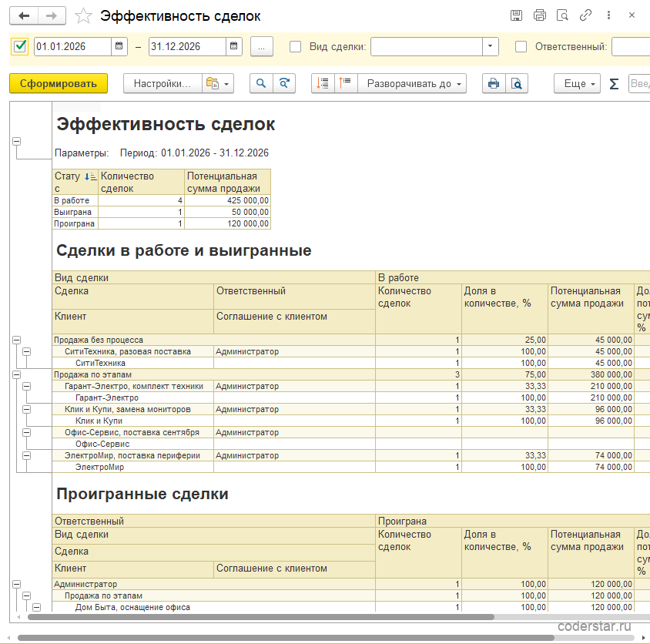This screenshot has width=650, height=644.
Task: Collapse Клик и Купи, замена мониторов row
Action: coord(26,409)
